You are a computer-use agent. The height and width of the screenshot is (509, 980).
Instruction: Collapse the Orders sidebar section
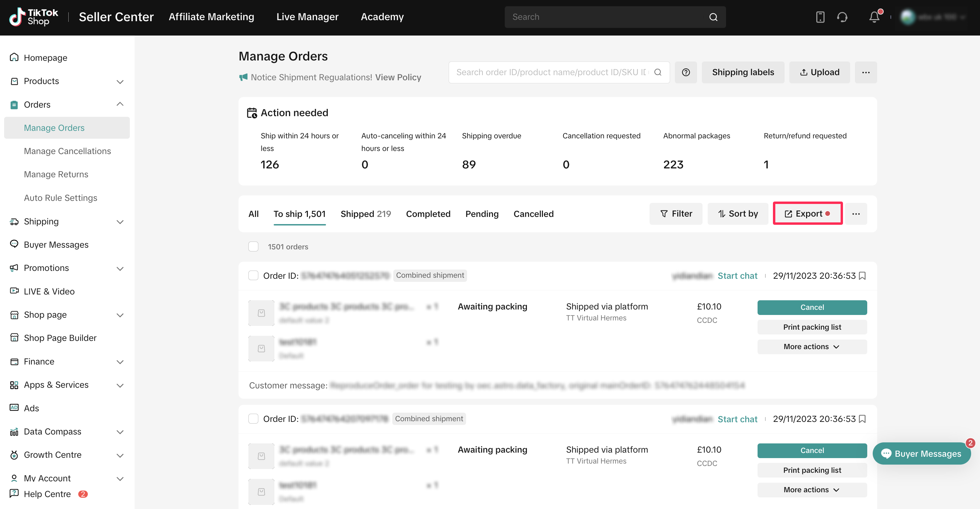[120, 104]
